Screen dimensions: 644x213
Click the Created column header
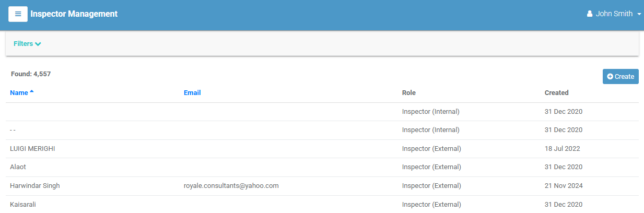click(556, 93)
